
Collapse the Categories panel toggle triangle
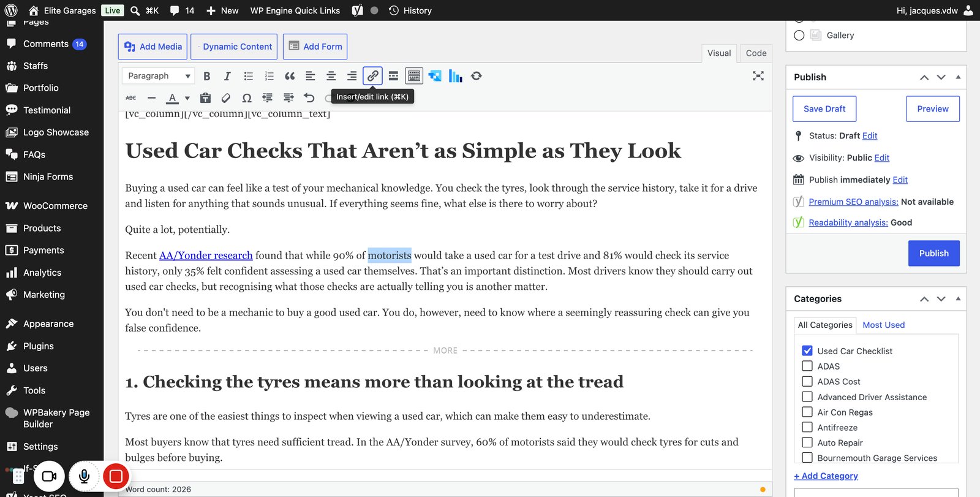tap(958, 299)
